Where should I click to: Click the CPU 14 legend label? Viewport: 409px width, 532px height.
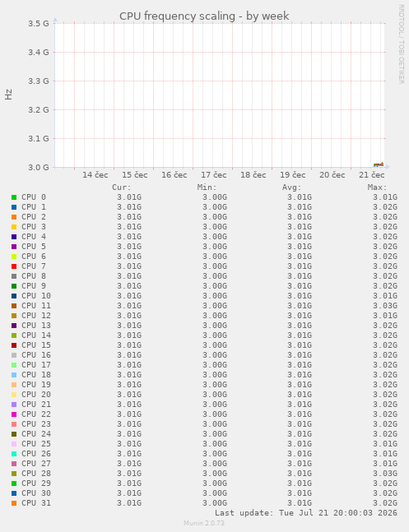pos(36,335)
